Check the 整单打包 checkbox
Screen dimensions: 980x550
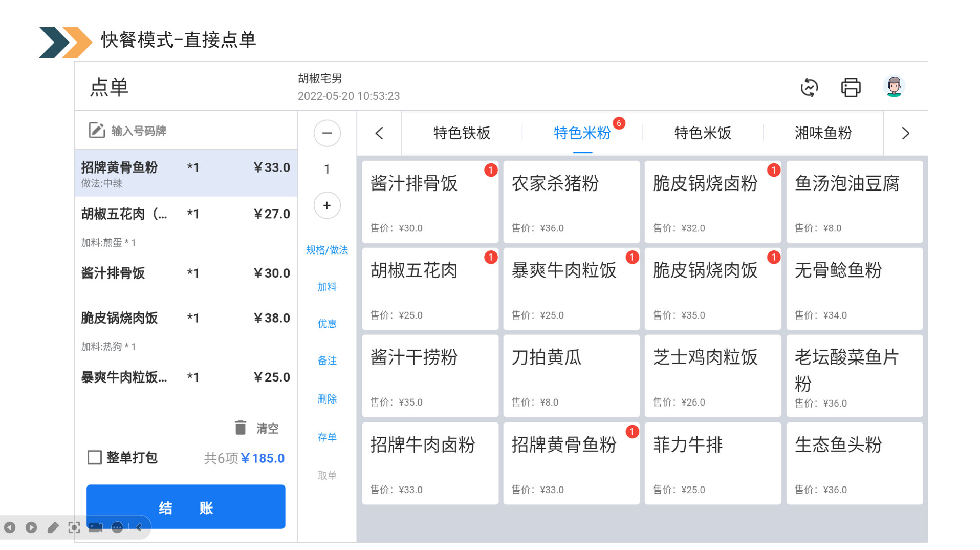(95, 457)
